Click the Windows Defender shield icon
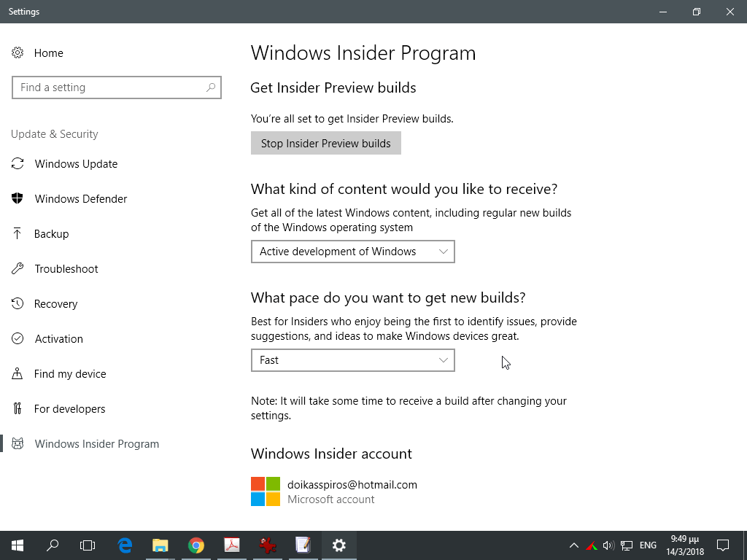Screen dimensions: 747x560 point(18,198)
